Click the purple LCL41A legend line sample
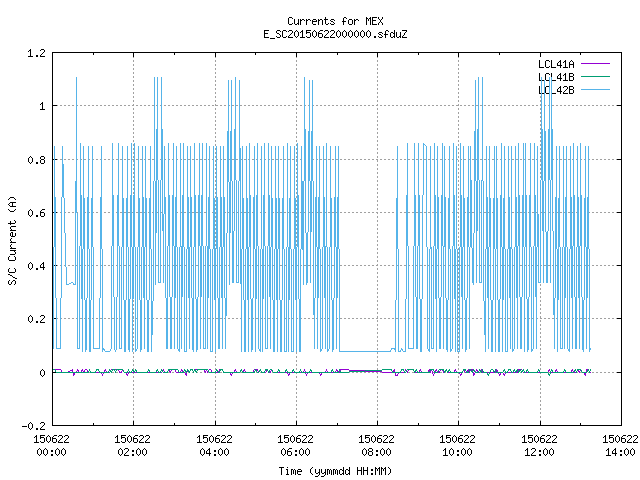 coord(595,64)
